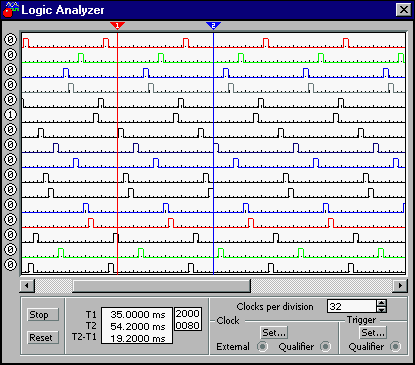Click the scrollbar left arrow
The image size is (415, 365).
(x=27, y=286)
